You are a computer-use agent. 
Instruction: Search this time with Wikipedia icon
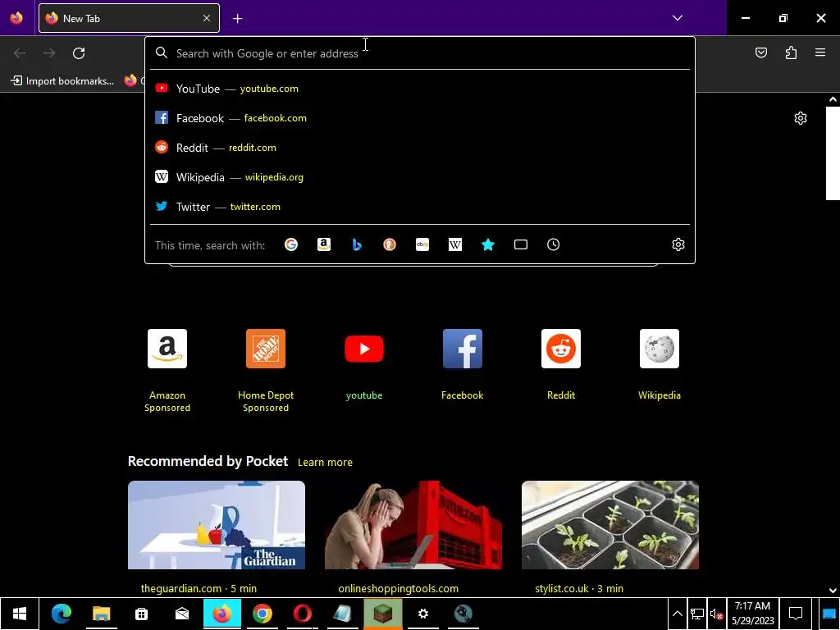454,244
